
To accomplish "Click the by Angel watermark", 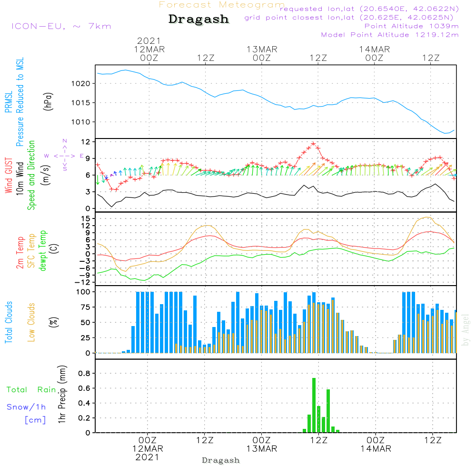I will click(466, 330).
